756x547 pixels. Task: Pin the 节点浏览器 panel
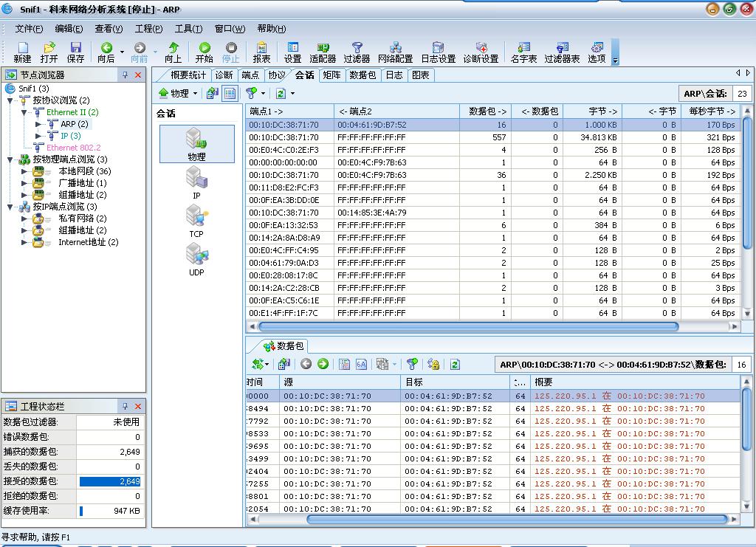coord(126,74)
